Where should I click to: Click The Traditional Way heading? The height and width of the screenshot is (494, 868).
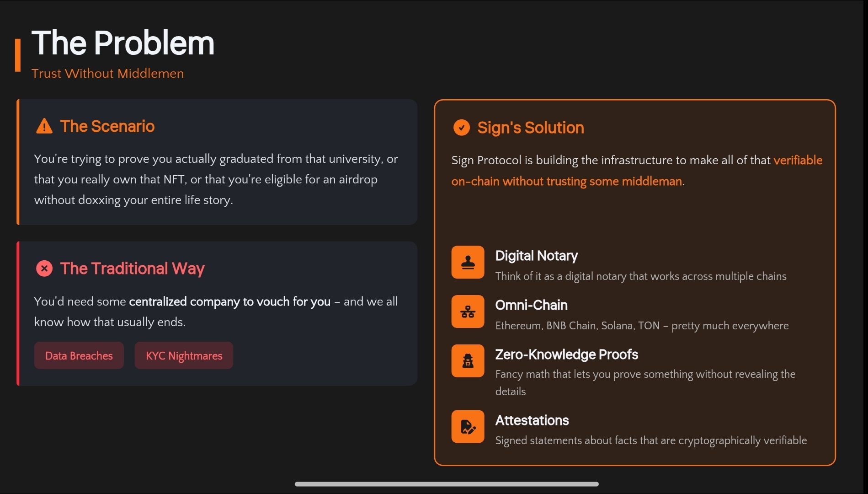pyautogui.click(x=132, y=268)
